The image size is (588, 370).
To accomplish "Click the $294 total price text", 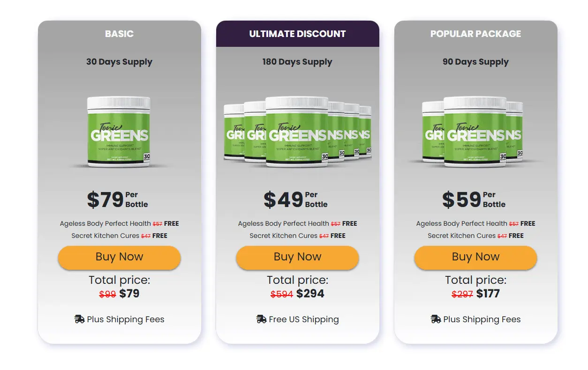I will click(311, 294).
